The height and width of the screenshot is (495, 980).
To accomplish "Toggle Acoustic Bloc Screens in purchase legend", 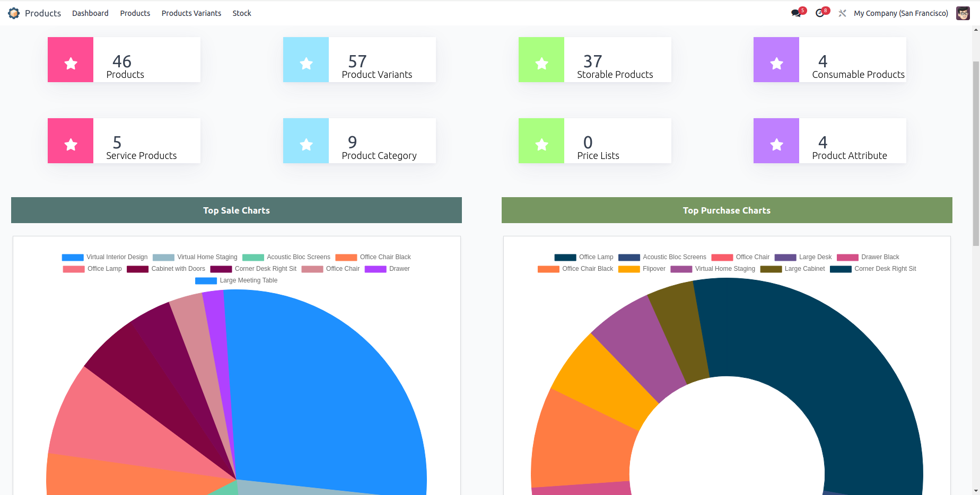I will 662,257.
